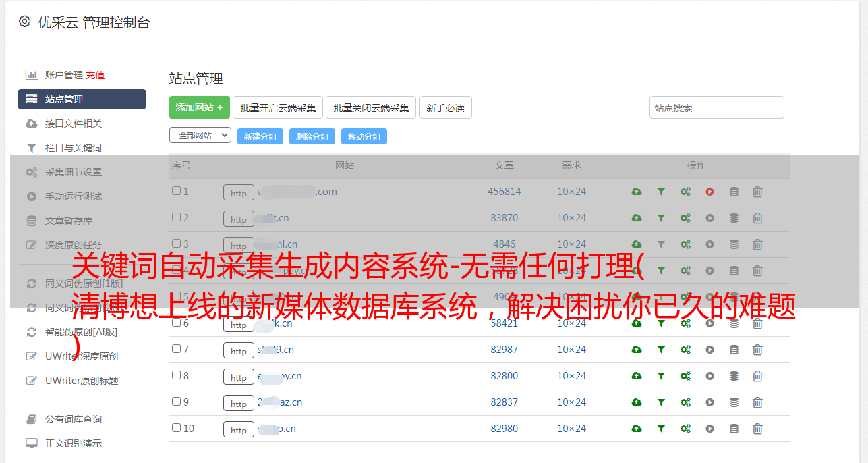868x463 pixels.
Task: Open the 全部网站 group dropdown
Action: pos(200,136)
